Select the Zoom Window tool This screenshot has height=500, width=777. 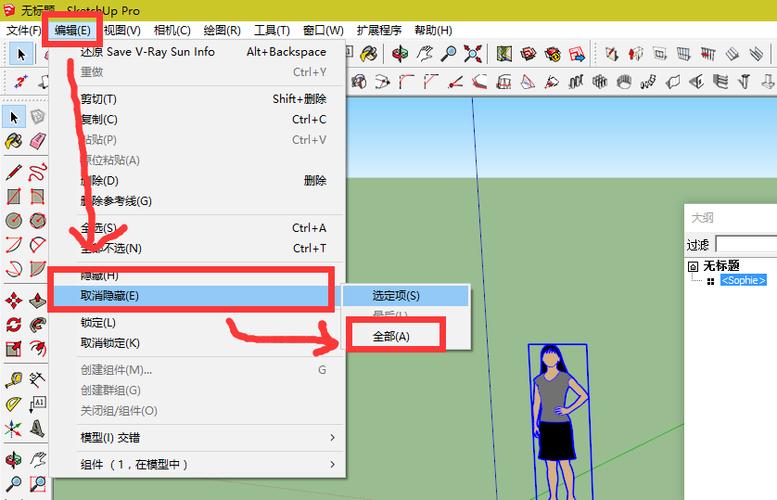pos(38,483)
